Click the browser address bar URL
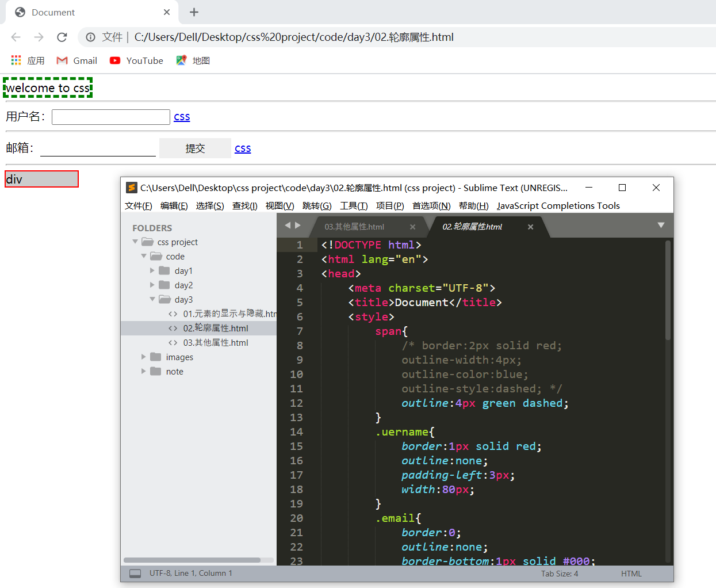The width and height of the screenshot is (716, 588). tap(294, 37)
